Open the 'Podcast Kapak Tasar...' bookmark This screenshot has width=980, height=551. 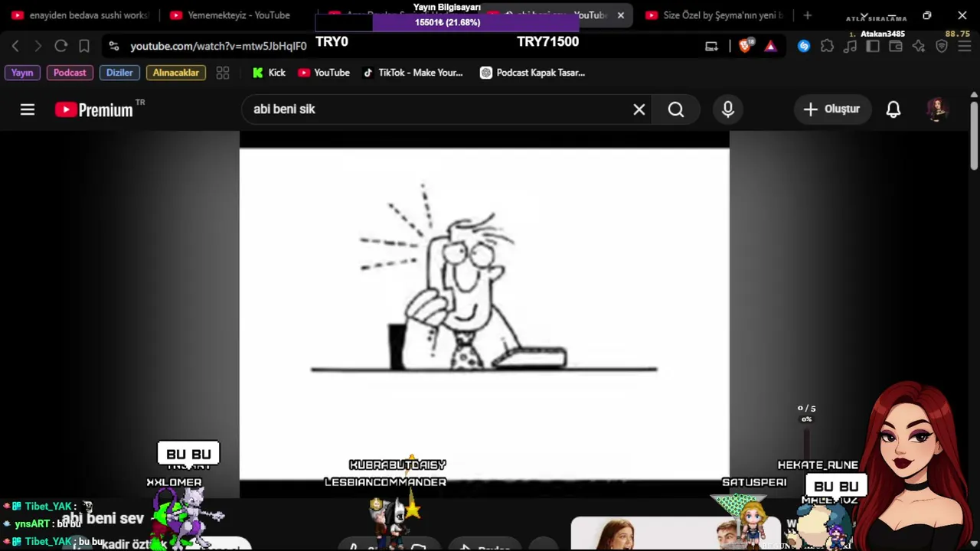[x=532, y=73]
